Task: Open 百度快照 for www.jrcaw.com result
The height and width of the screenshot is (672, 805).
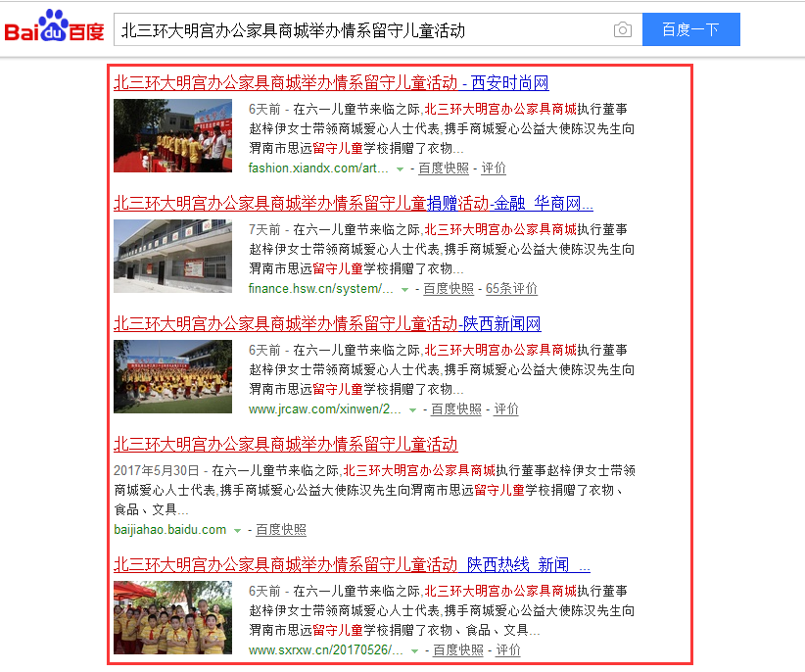Action: [x=456, y=409]
